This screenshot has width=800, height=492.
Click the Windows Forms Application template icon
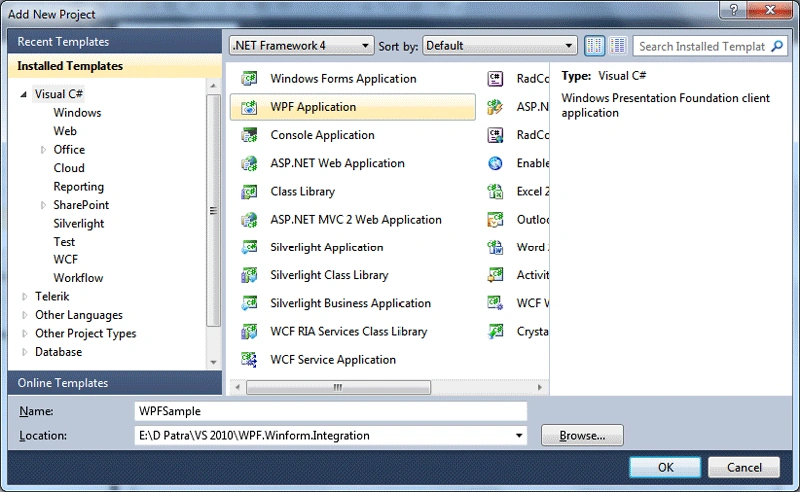[x=249, y=79]
